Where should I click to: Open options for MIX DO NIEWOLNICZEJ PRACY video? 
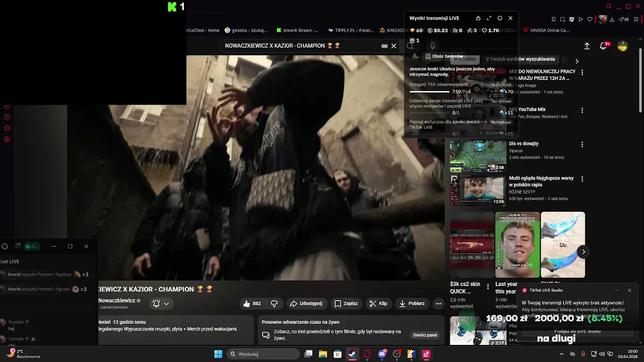[x=582, y=72]
